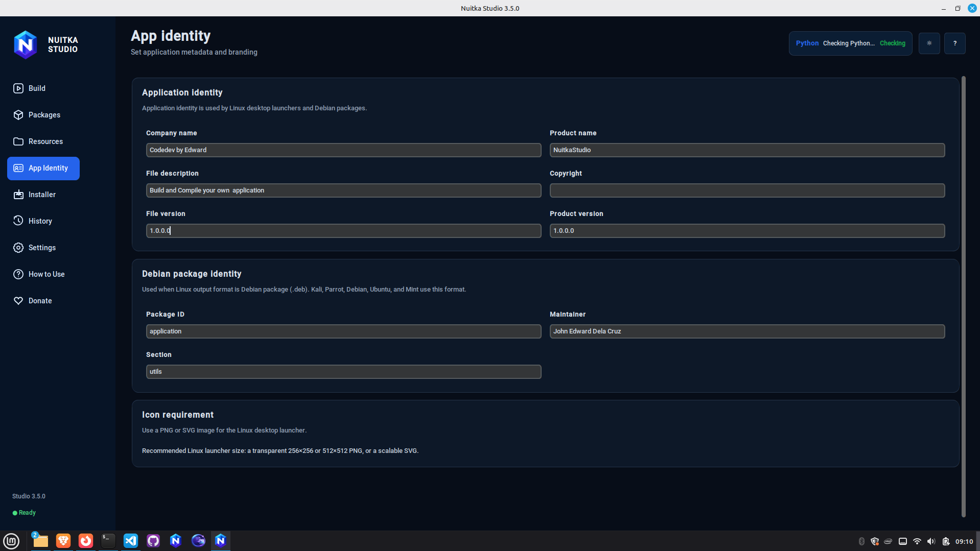
Task: Open the 09:10 clock calendar
Action: point(964,541)
